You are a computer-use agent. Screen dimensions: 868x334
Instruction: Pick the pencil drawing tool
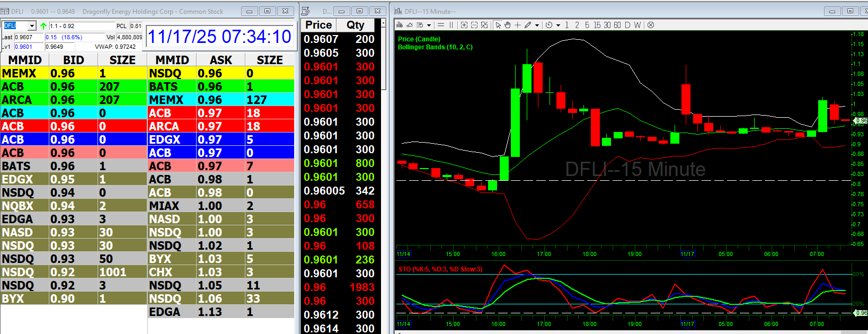[x=528, y=25]
